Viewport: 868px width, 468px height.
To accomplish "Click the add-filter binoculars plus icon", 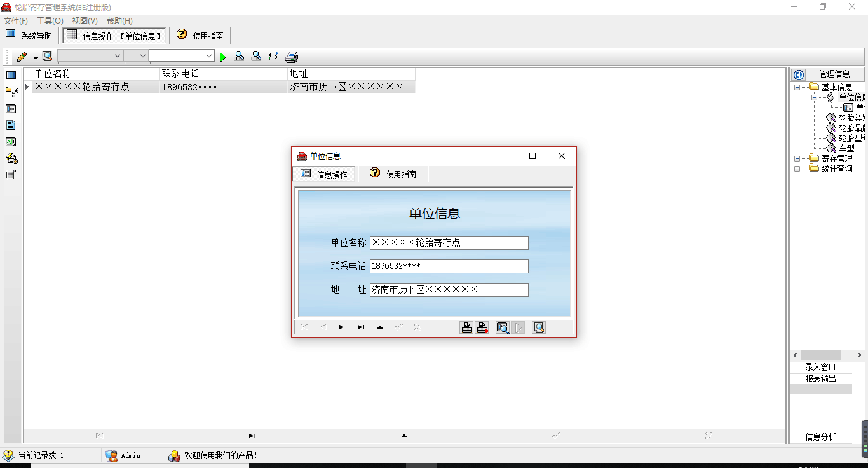I will [239, 56].
